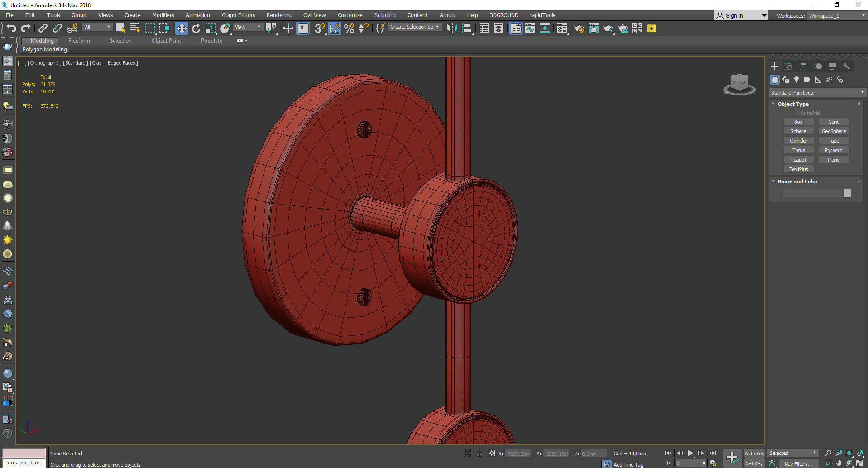Click the TextPlus button
This screenshot has width=868, height=468.
point(798,169)
